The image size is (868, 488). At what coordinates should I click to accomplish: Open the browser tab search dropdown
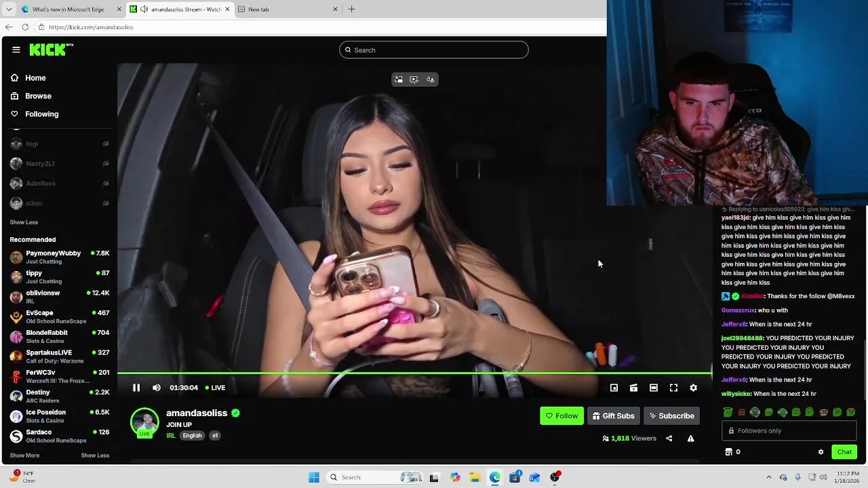[9, 9]
